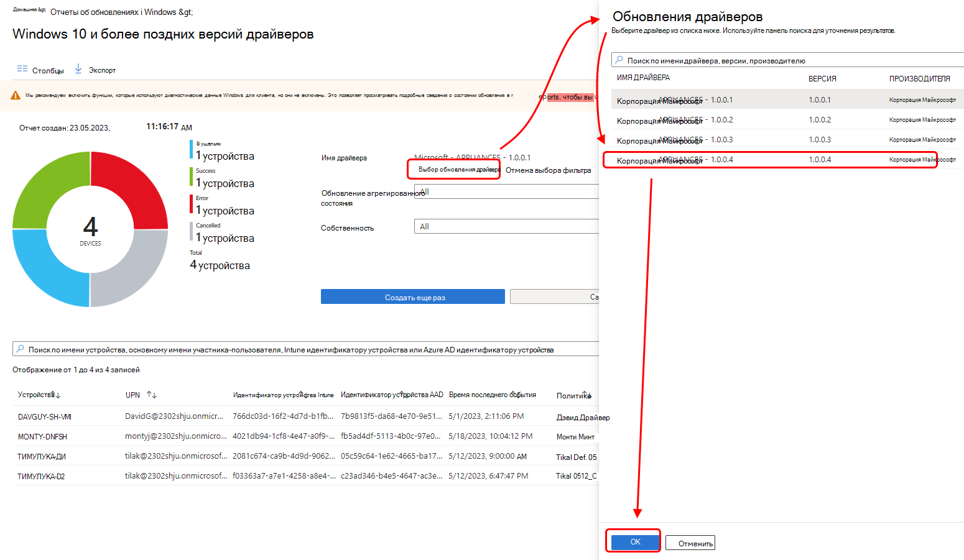Click AAD ID fb5ad4df-5113-4b0c-97e0... cell
Viewport: 964px width, 560px height.
[x=391, y=436]
